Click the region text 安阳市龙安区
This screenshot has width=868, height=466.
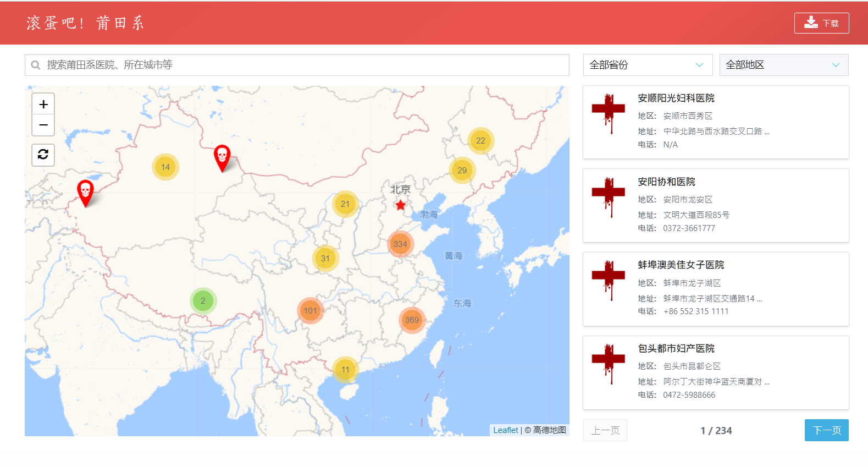point(688,200)
